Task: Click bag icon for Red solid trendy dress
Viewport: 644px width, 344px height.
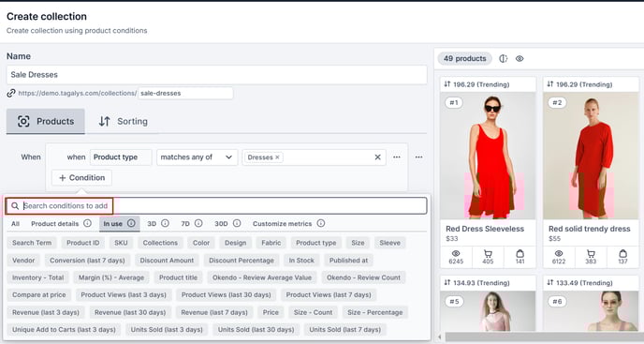Action: (622, 253)
